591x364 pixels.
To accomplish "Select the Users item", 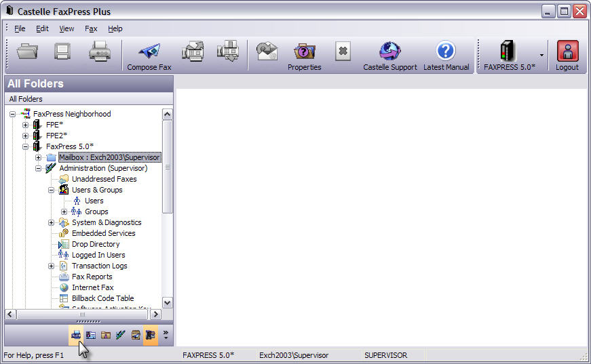I will tap(94, 201).
